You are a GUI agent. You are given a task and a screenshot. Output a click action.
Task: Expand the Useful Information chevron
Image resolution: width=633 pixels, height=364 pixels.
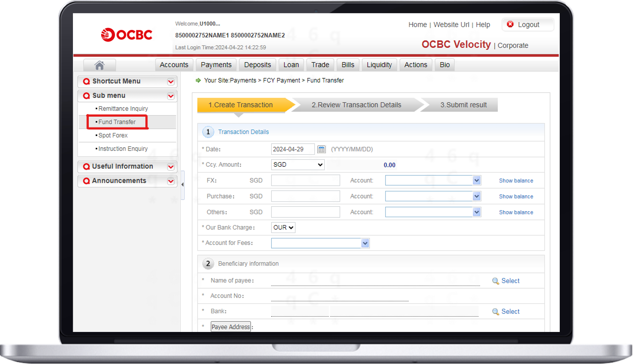click(x=171, y=167)
